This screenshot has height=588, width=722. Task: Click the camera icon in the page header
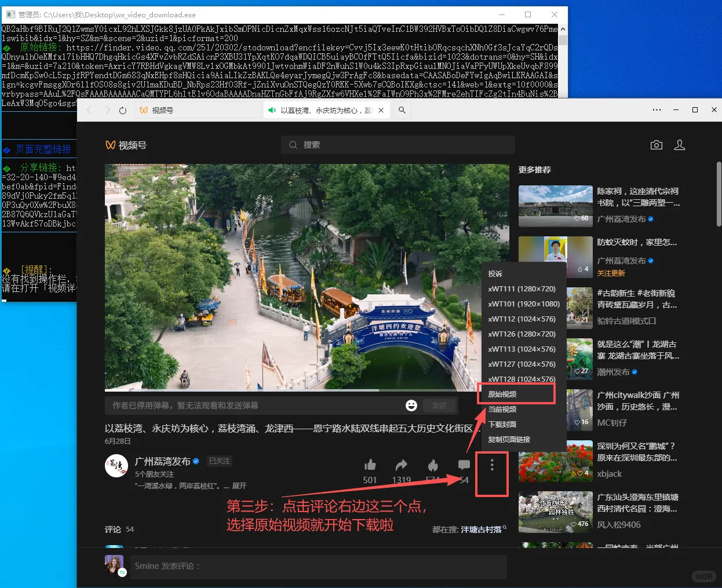pos(657,145)
